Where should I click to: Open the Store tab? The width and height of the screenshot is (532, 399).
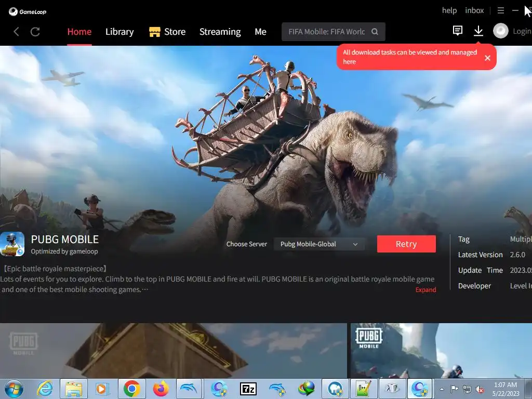tap(175, 32)
